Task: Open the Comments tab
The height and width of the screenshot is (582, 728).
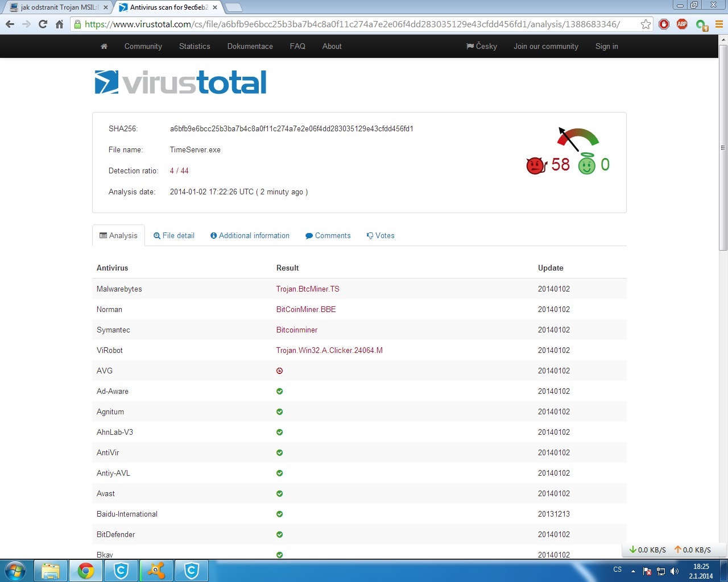Action: pos(328,235)
